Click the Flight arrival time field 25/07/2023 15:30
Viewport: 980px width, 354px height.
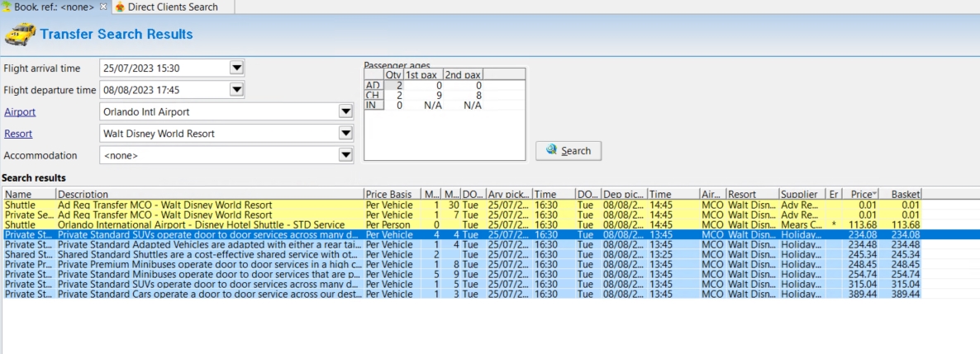pos(172,68)
